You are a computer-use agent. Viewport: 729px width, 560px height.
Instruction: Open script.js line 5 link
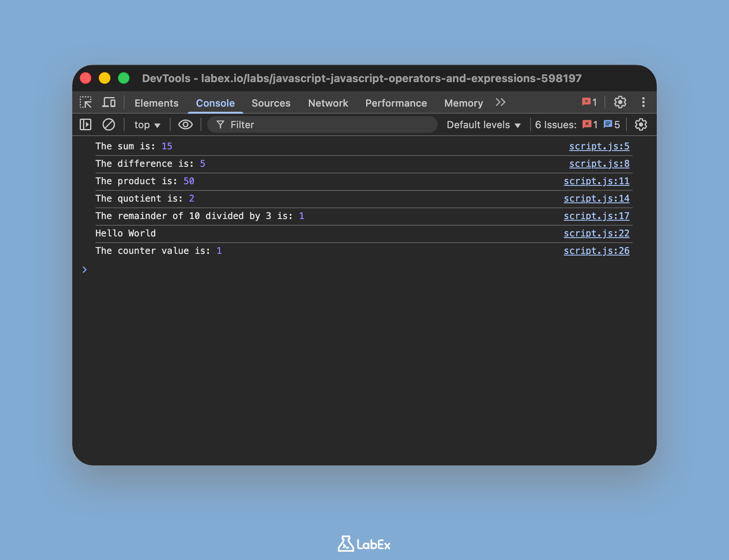[x=599, y=146]
